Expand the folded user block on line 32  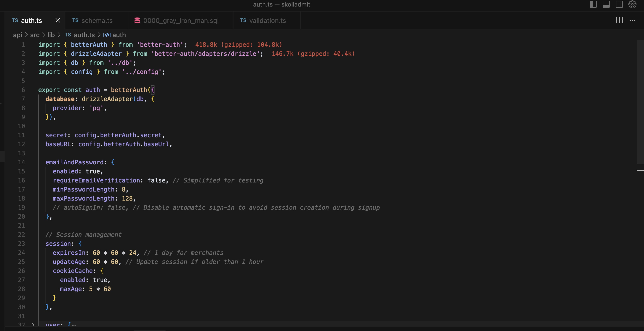(33, 324)
